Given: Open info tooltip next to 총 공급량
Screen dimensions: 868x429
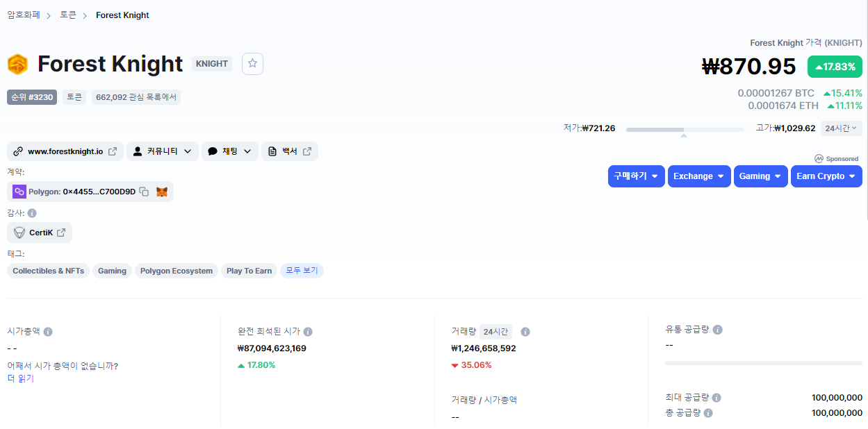Looking at the screenshot, I should coord(708,413).
